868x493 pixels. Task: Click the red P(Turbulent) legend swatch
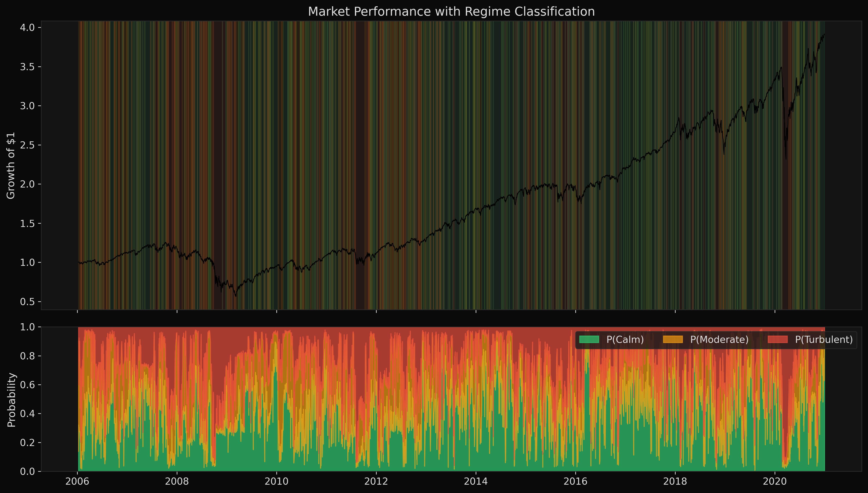point(778,340)
